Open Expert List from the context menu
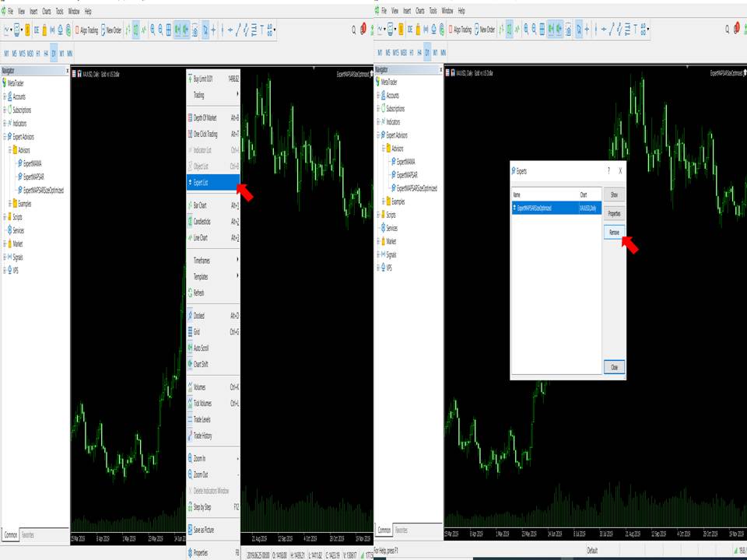Image resolution: width=747 pixels, height=560 pixels. pos(204,183)
